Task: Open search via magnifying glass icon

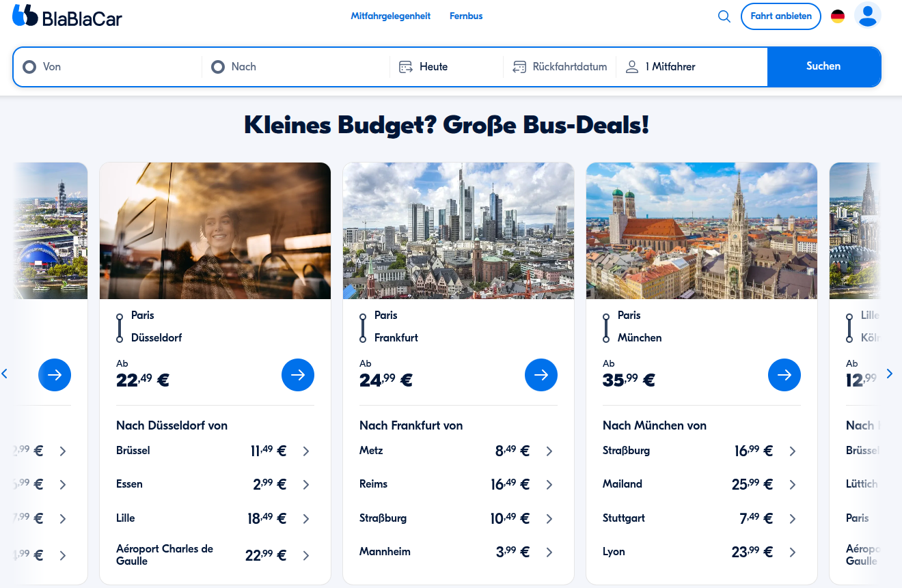Action: point(724,16)
